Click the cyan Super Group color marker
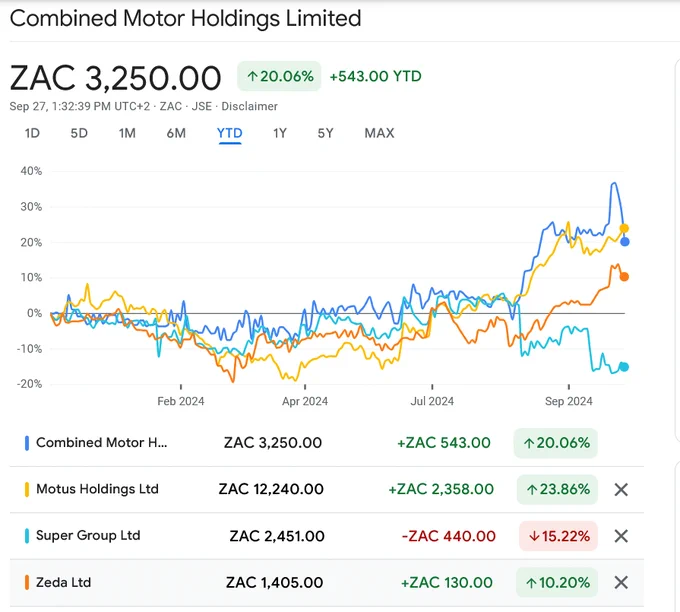 (27, 536)
